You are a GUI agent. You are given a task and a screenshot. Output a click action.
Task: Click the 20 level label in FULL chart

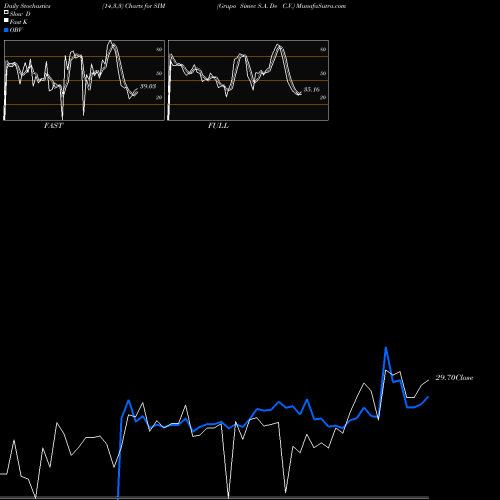point(323,97)
